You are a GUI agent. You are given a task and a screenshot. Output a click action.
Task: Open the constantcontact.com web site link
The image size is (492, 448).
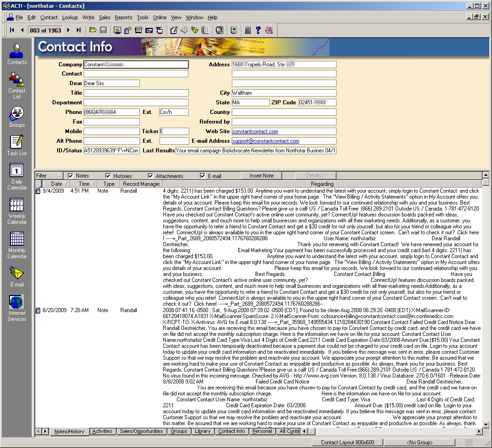pyautogui.click(x=255, y=131)
